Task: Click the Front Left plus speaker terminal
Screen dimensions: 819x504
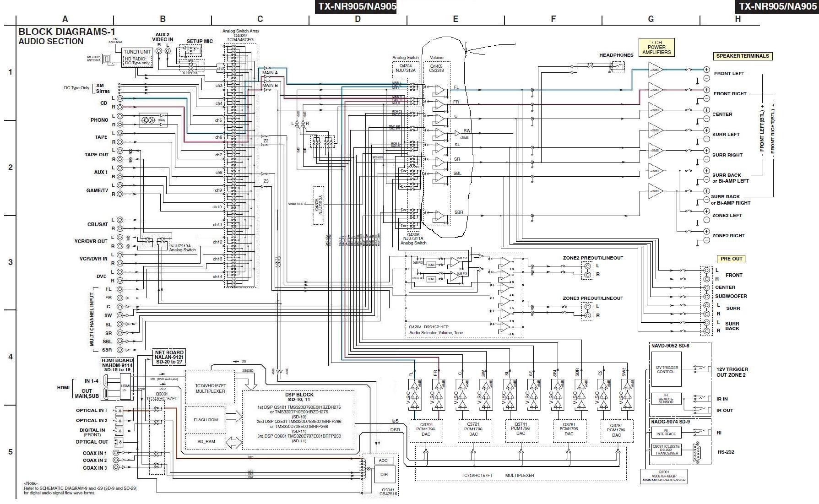Action: coord(706,70)
